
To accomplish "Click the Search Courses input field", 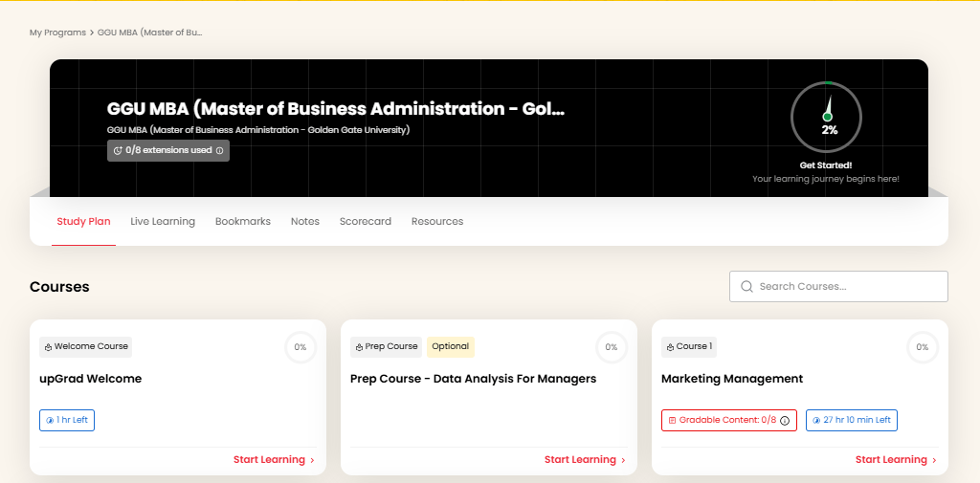I will (838, 286).
